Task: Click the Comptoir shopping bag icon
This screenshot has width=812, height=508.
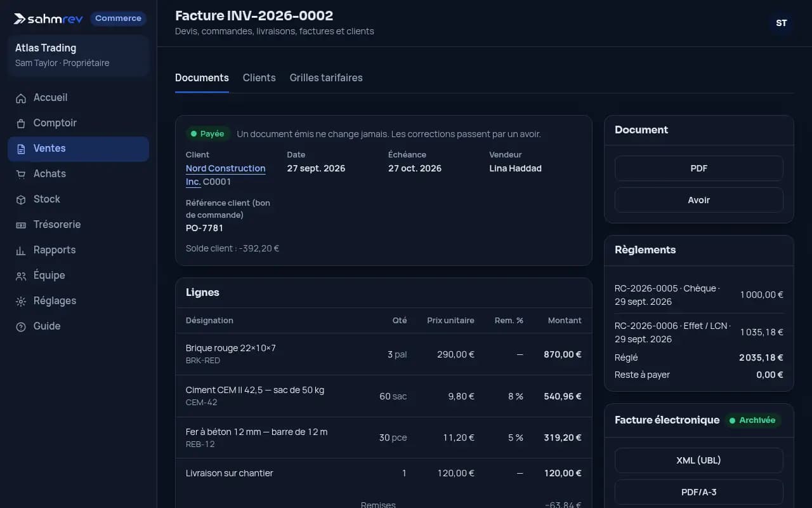Action: (21, 123)
